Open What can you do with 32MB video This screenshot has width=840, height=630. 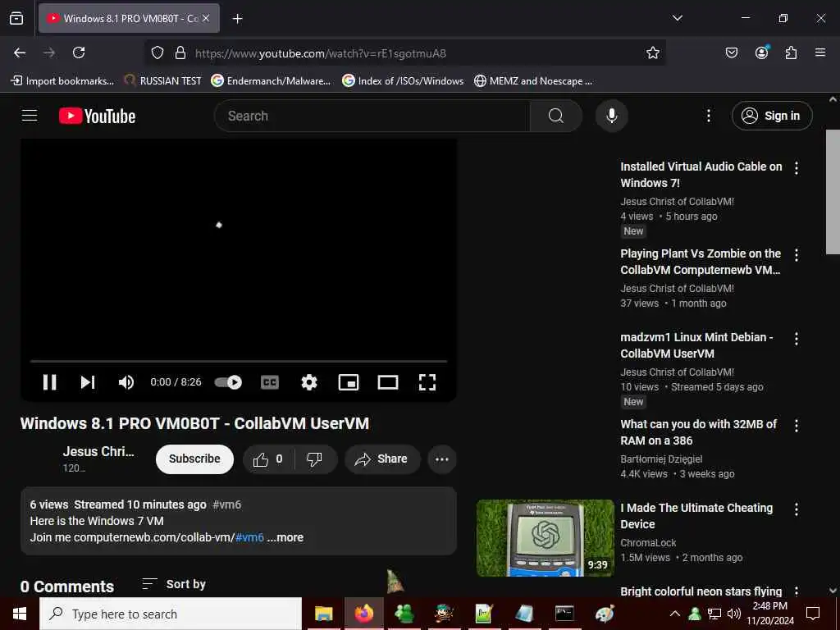tap(699, 431)
